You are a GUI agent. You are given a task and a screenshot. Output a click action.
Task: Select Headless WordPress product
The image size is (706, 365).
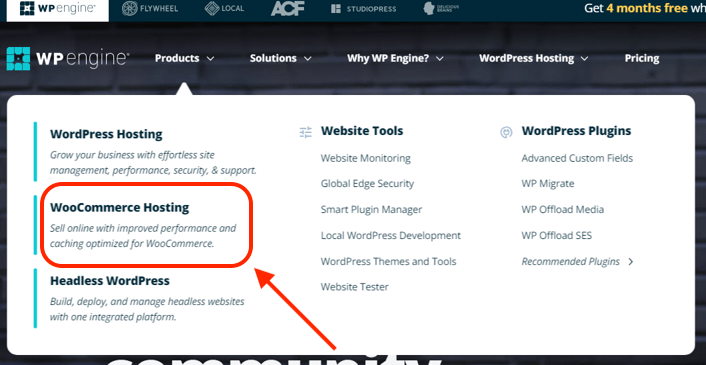(110, 281)
